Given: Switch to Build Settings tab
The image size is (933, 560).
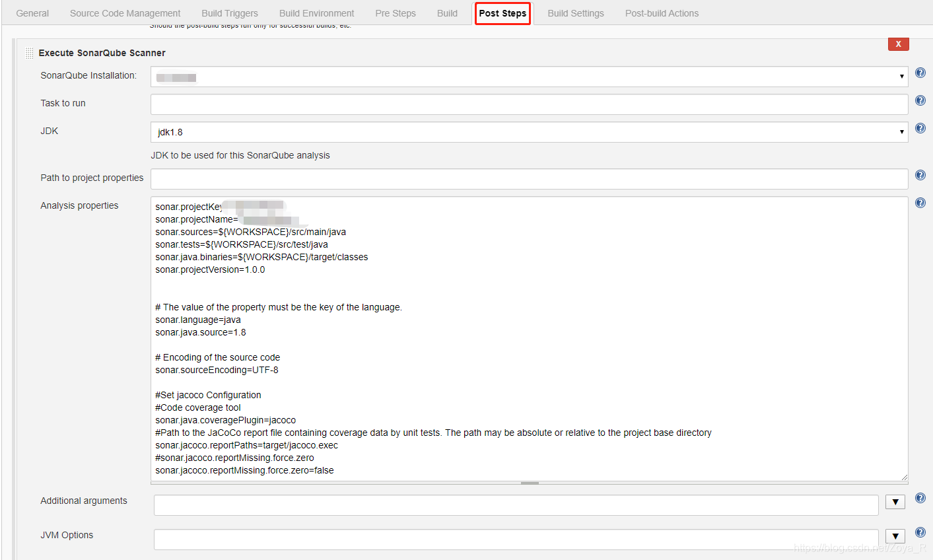Looking at the screenshot, I should pos(576,13).
